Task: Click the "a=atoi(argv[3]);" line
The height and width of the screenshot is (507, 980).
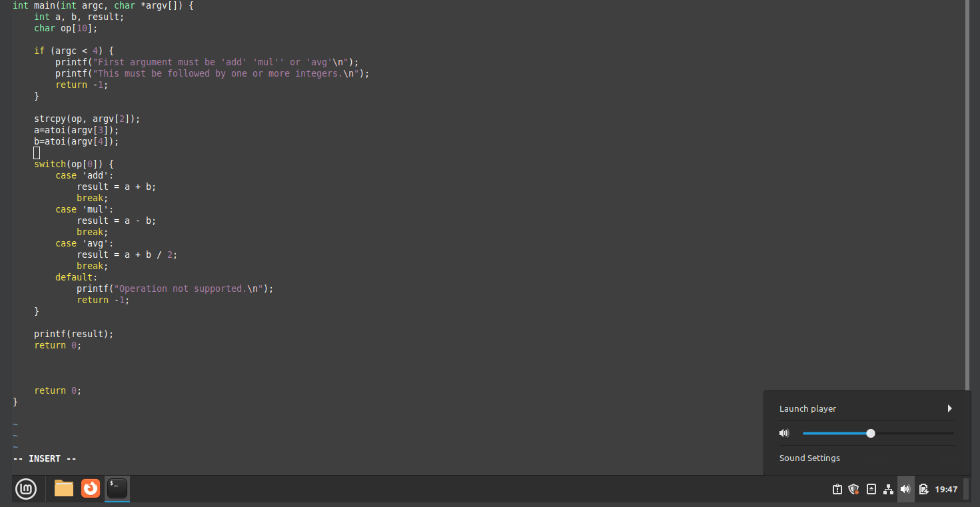Action: (77, 130)
